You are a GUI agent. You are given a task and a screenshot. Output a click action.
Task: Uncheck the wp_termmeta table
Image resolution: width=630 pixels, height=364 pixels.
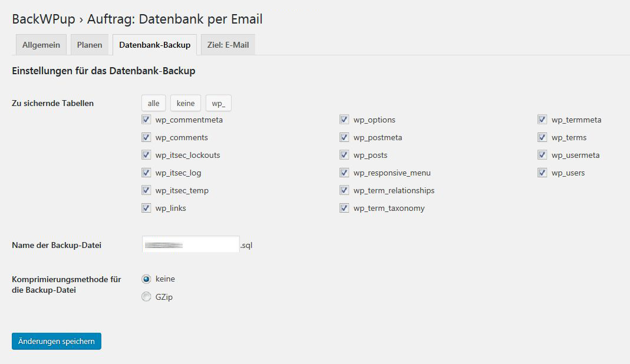click(542, 120)
